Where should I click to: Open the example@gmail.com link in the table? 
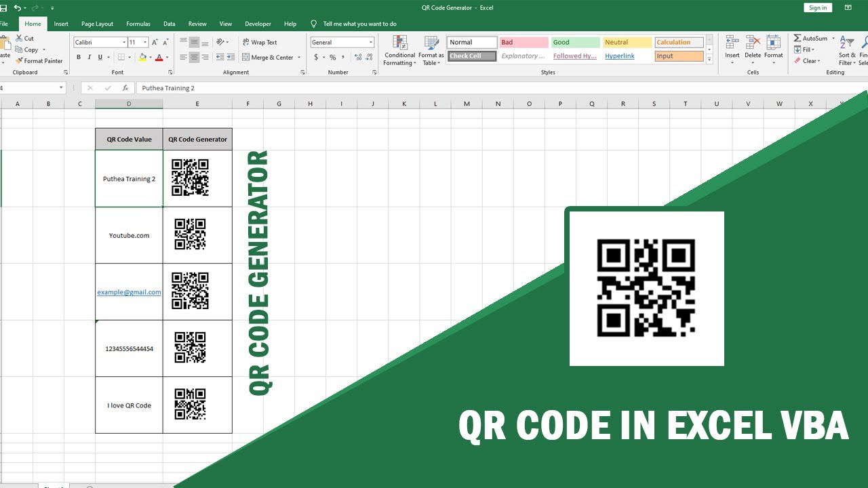click(x=129, y=292)
